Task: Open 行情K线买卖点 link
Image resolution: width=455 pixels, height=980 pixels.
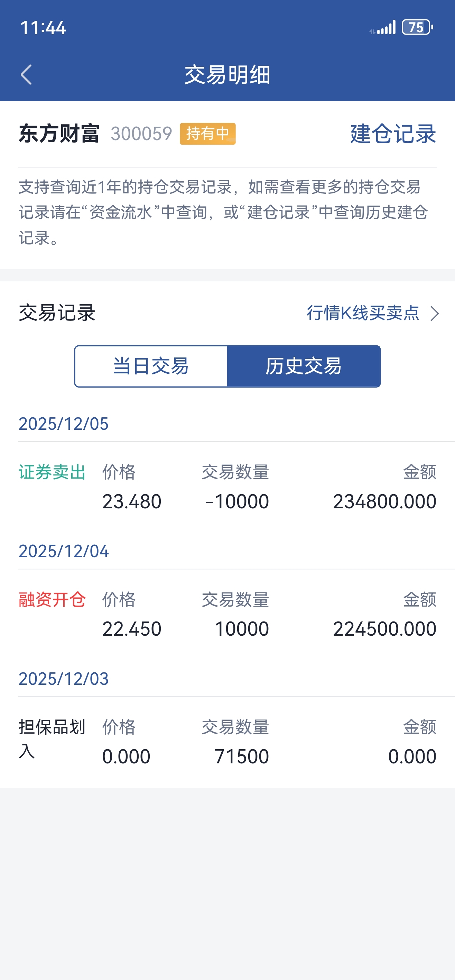Action: (363, 313)
